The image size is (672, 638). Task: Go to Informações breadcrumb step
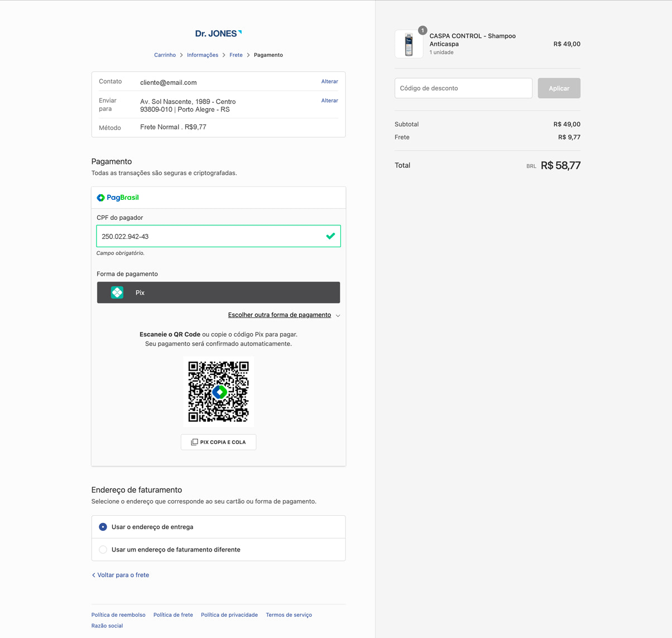(203, 55)
